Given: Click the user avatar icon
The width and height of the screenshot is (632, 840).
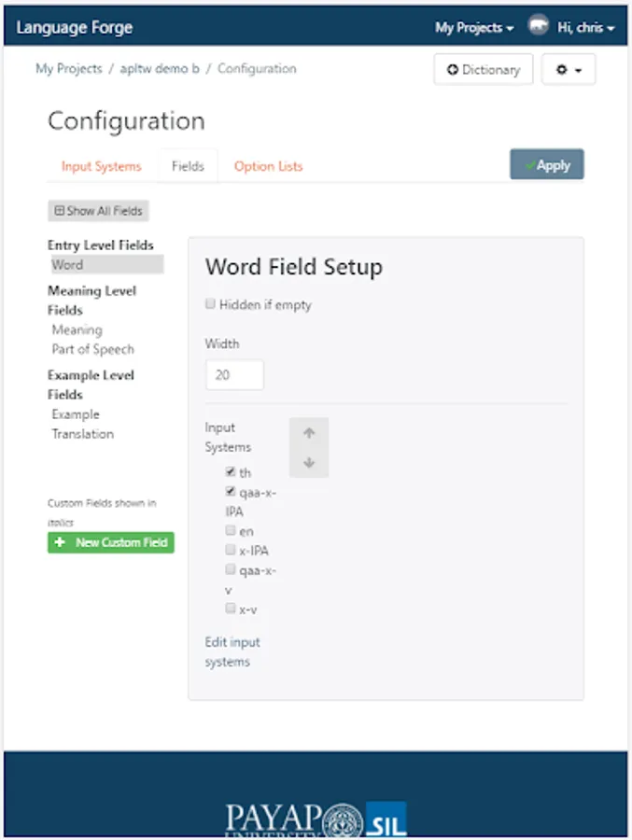Looking at the screenshot, I should (x=538, y=25).
